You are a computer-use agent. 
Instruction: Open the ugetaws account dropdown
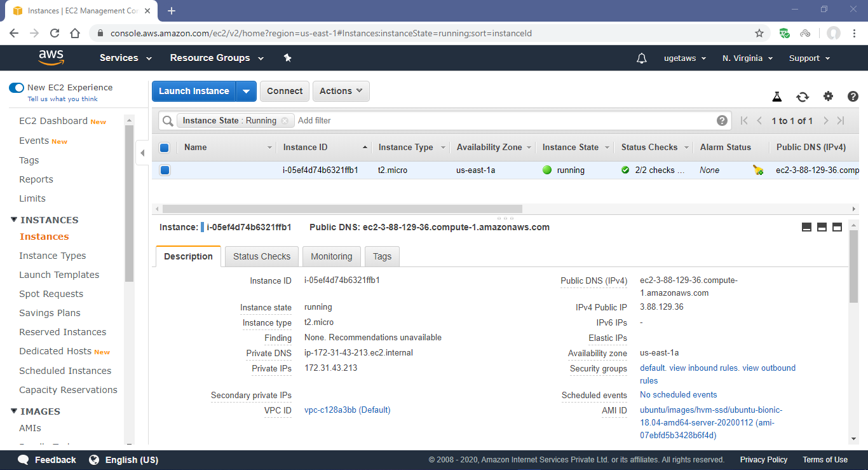point(685,58)
